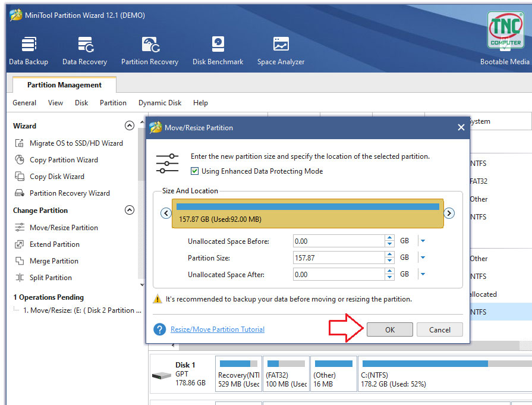Confirm the resize with OK
Screen dimensions: 532x405
tap(389, 329)
